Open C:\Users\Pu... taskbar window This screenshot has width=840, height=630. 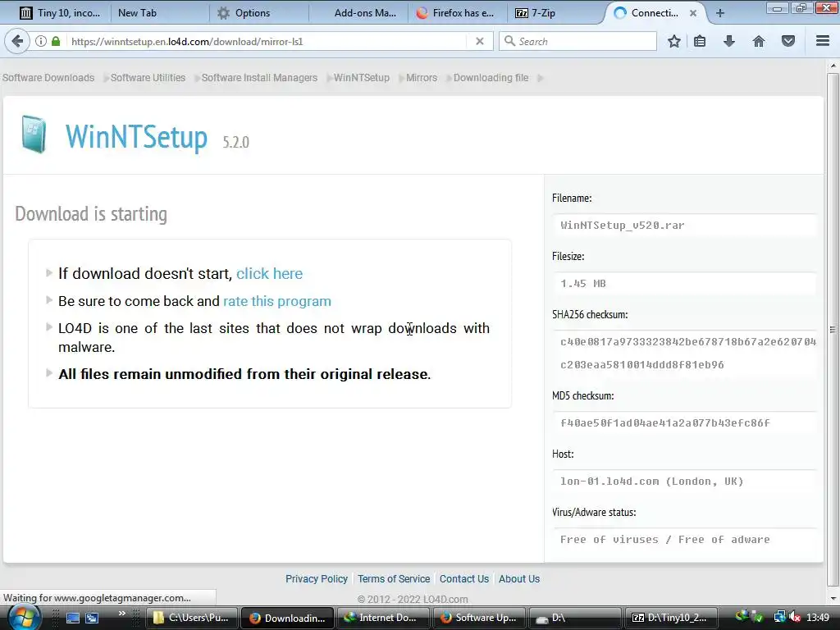[192, 618]
